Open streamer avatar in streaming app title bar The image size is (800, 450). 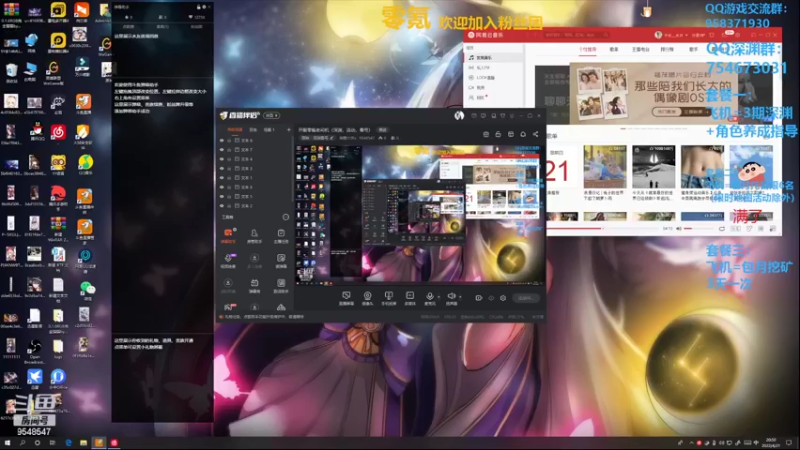(x=459, y=116)
